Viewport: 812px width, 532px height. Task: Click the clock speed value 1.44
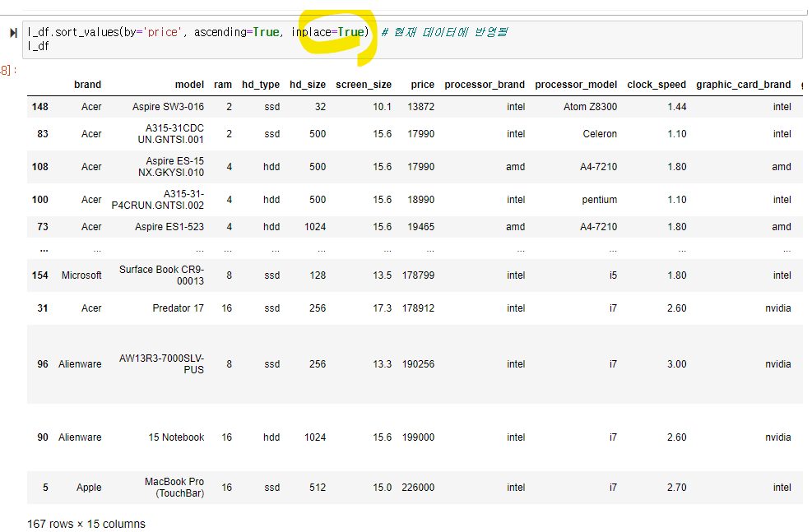pyautogui.click(x=676, y=107)
